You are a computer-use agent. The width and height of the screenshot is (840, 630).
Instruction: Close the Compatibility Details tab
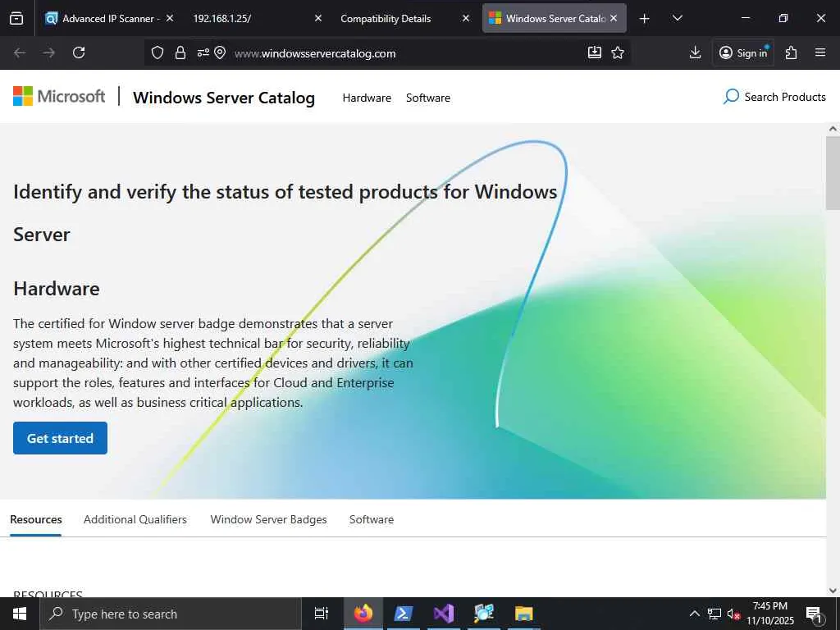pos(466,18)
